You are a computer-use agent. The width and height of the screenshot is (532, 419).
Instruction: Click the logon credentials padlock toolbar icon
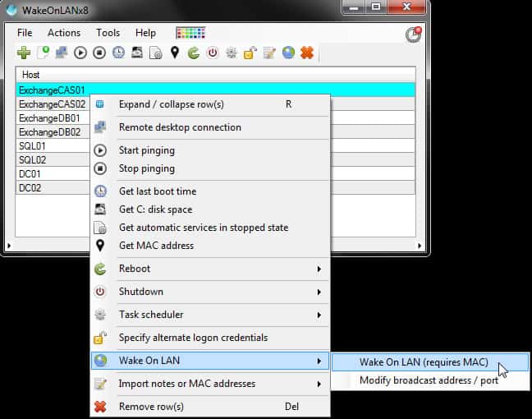pos(250,53)
